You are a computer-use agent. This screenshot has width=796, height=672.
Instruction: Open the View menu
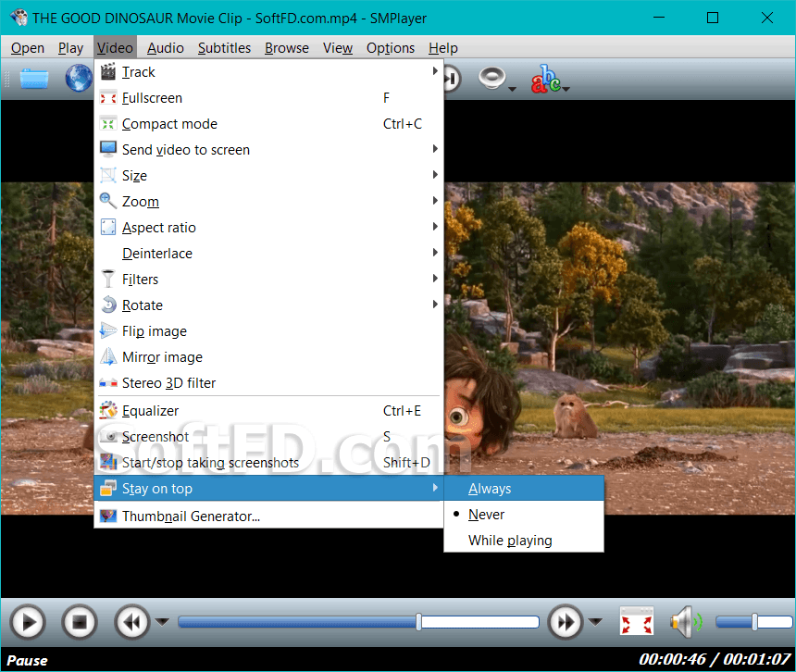click(x=338, y=48)
